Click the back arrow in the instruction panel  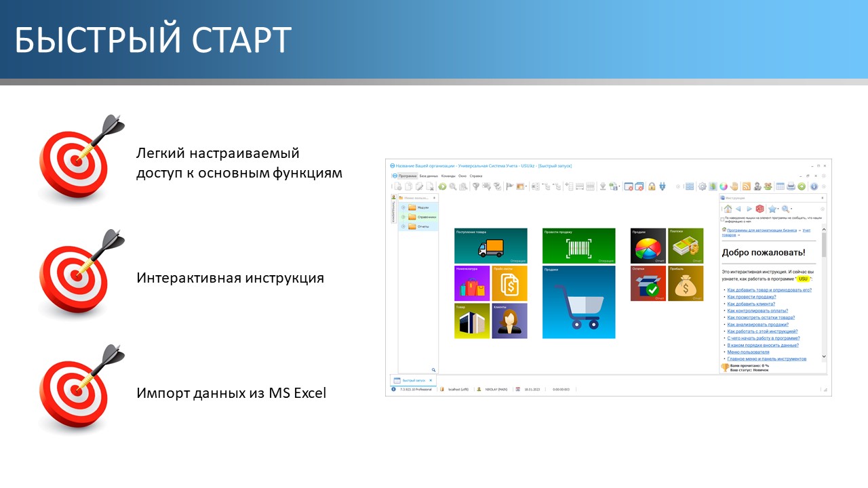pyautogui.click(x=738, y=208)
